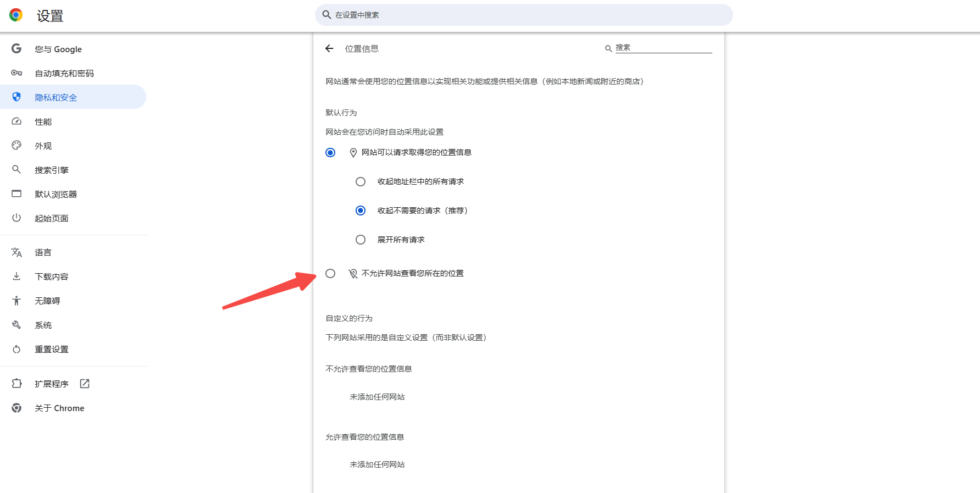The width and height of the screenshot is (980, 493).
Task: Select radio 展开所有请求
Action: (x=361, y=240)
